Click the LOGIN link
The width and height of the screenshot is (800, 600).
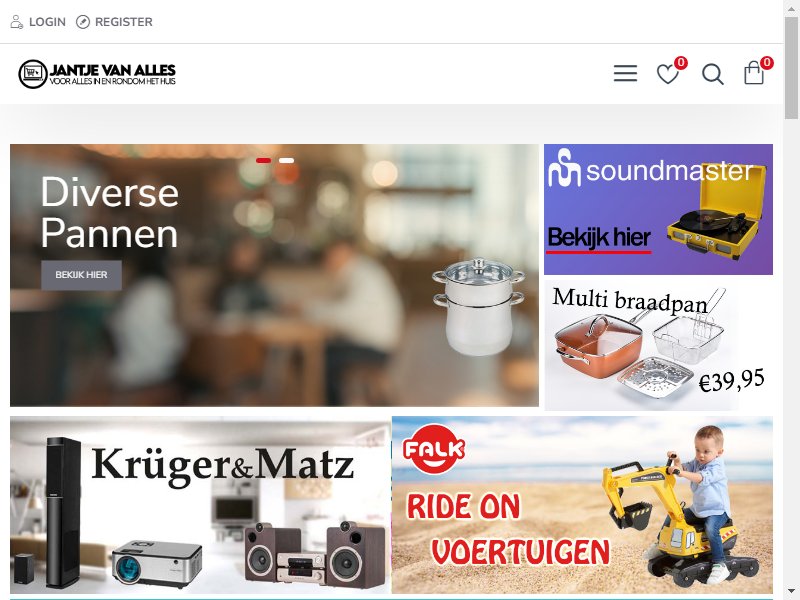pos(47,22)
